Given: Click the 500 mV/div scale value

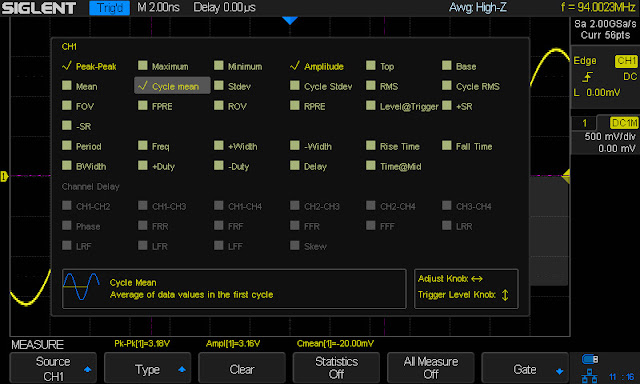Looking at the screenshot, I should coord(610,136).
